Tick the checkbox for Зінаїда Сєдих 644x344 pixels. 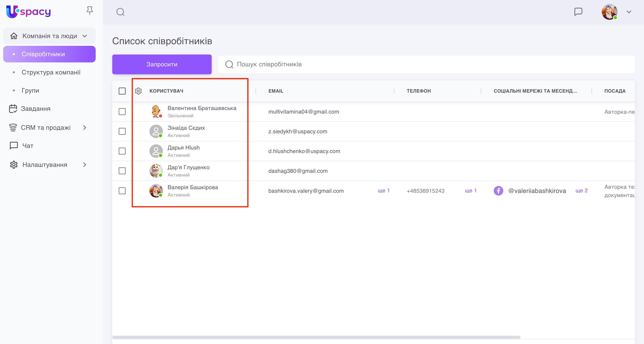(122, 131)
